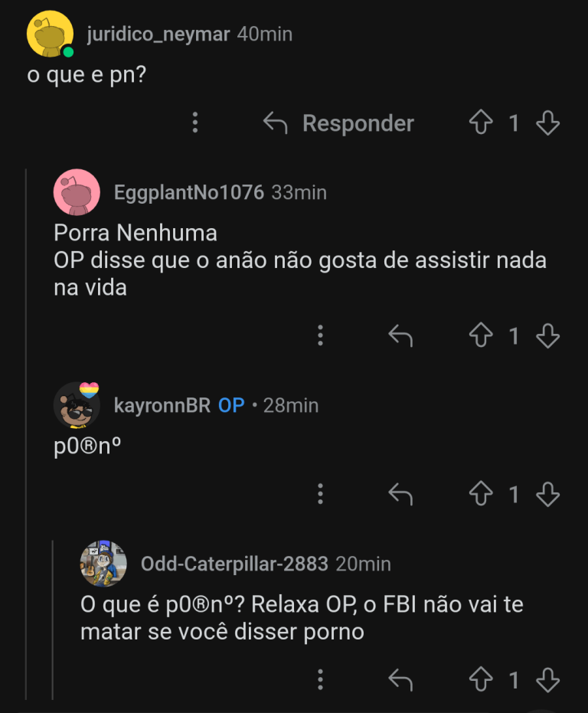Open juridico_neymar username link
Viewport: 588px width, 713px height.
pyautogui.click(x=158, y=34)
